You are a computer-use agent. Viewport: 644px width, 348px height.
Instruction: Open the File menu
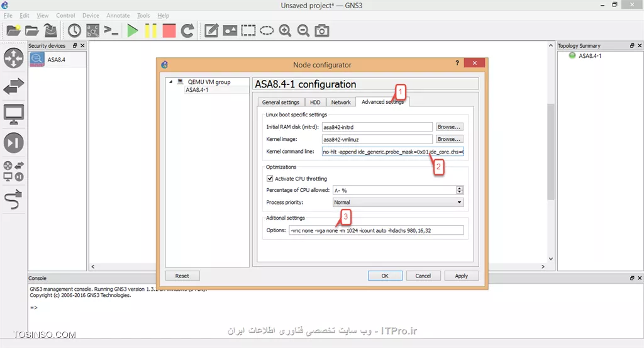[x=8, y=16]
